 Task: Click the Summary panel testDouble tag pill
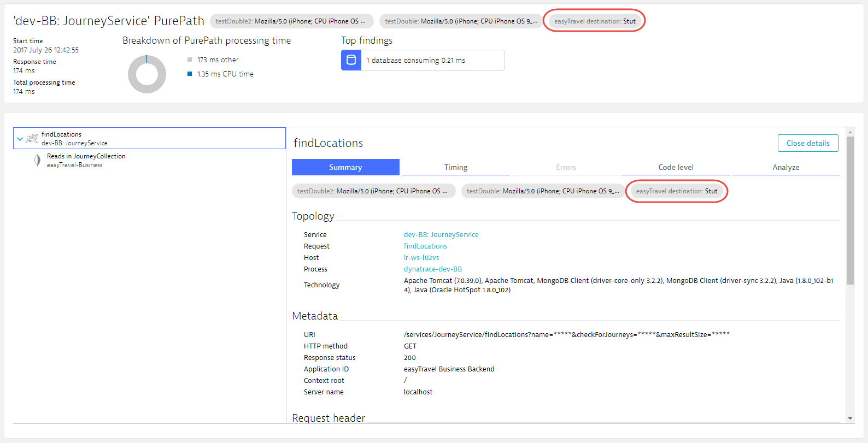543,191
